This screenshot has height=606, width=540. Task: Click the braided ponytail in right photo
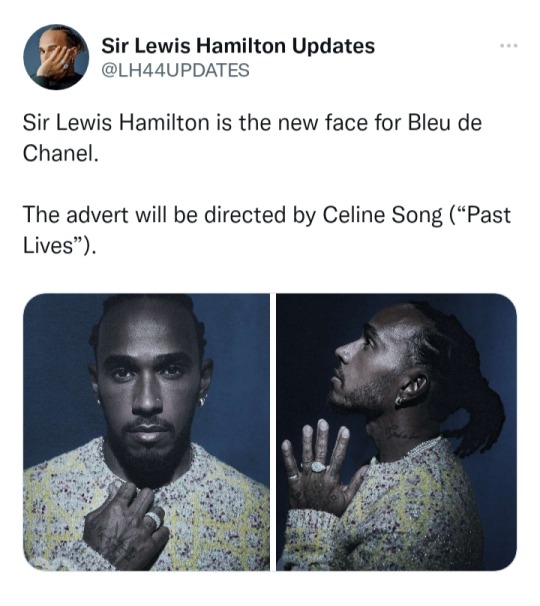[x=474, y=402]
